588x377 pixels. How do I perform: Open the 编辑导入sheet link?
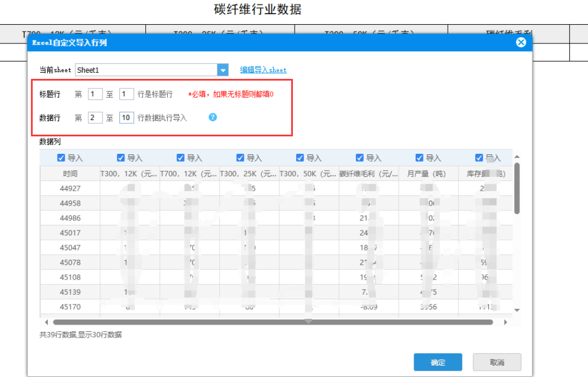[x=263, y=70]
